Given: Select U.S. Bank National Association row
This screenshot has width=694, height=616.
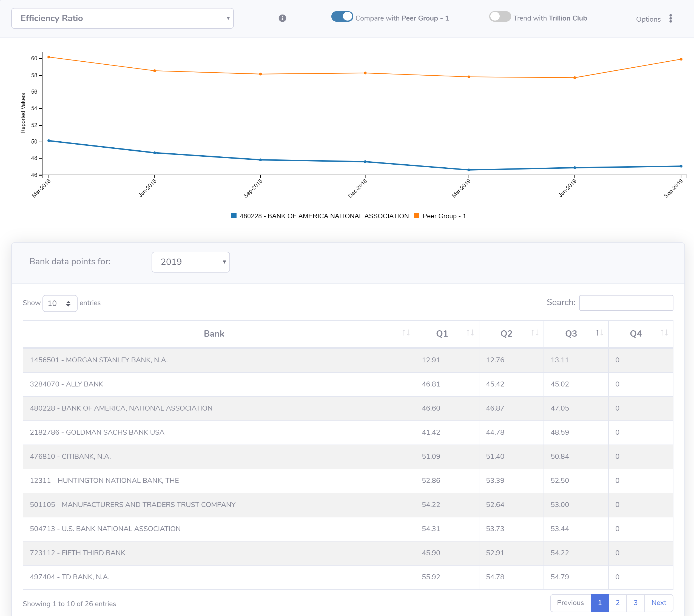Looking at the screenshot, I should (x=348, y=529).
